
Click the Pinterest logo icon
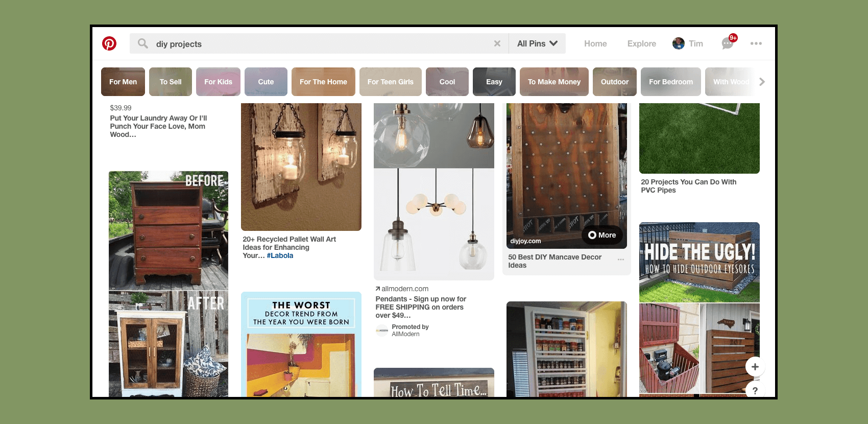109,43
